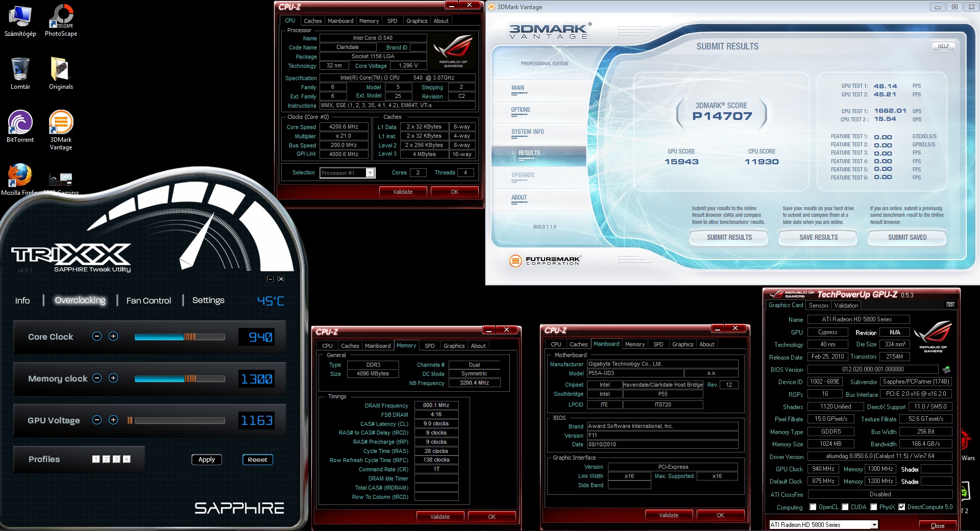Click the BIOS Version field in GPU-Z

(872, 369)
